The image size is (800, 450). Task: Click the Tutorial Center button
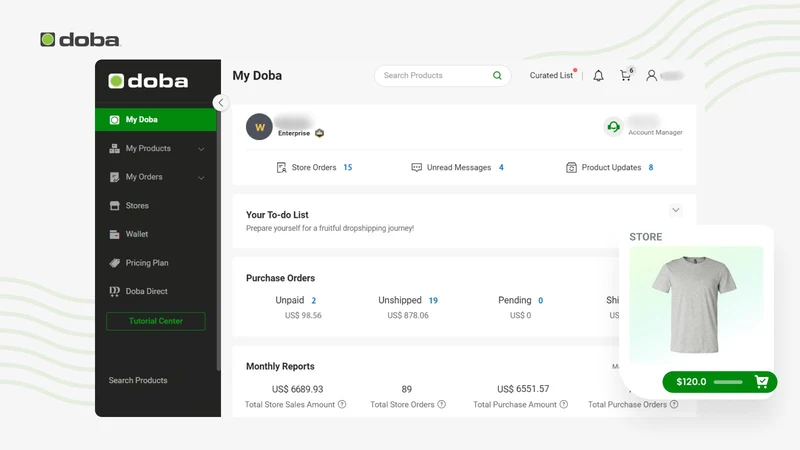pos(156,321)
